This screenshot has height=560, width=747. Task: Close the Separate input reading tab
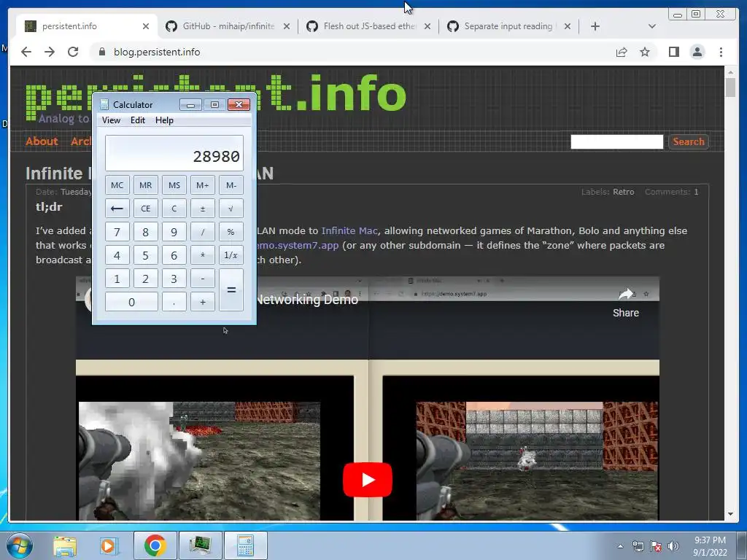click(x=568, y=26)
